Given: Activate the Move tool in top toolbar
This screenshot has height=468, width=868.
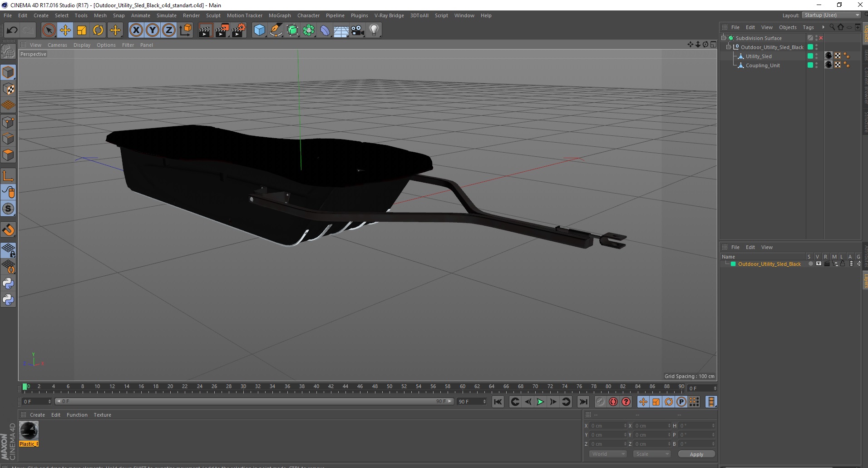Looking at the screenshot, I should (65, 30).
